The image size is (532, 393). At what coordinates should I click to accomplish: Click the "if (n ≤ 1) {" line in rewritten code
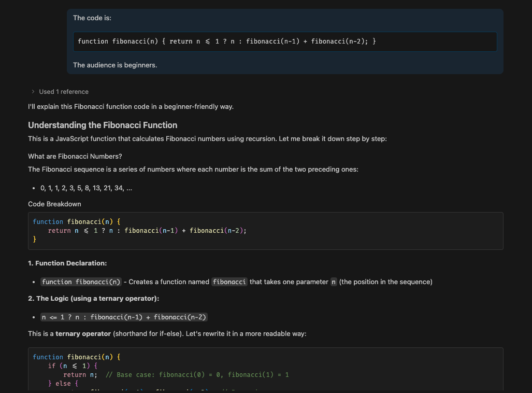coord(76,366)
